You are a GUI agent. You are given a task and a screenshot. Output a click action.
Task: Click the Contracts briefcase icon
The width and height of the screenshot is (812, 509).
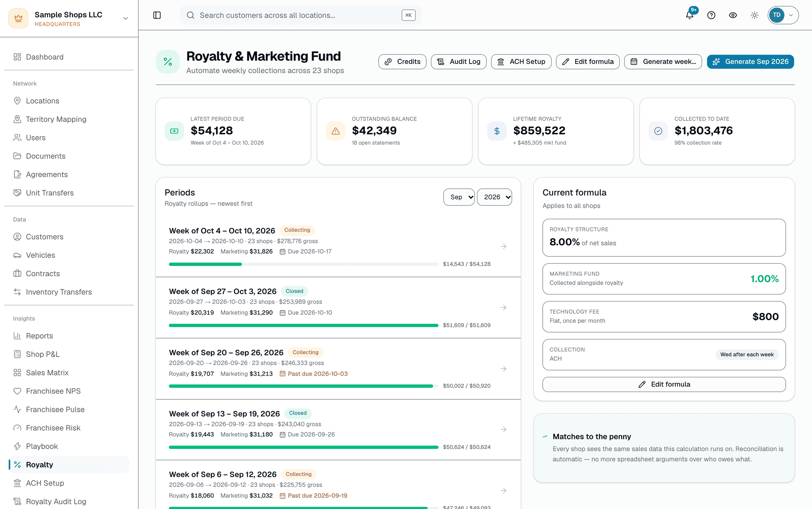17,273
